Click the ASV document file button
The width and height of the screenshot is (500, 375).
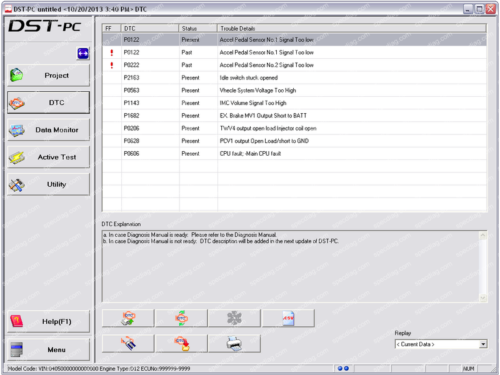tap(288, 318)
